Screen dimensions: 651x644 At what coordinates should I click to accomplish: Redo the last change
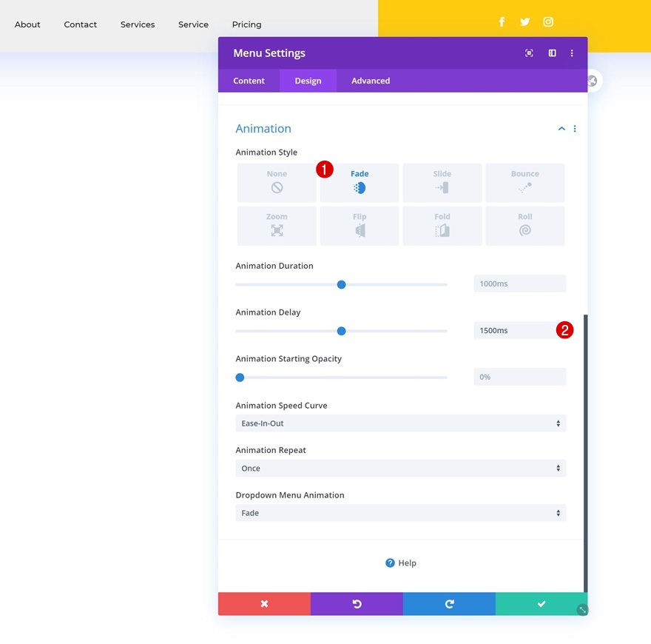pyautogui.click(x=449, y=604)
